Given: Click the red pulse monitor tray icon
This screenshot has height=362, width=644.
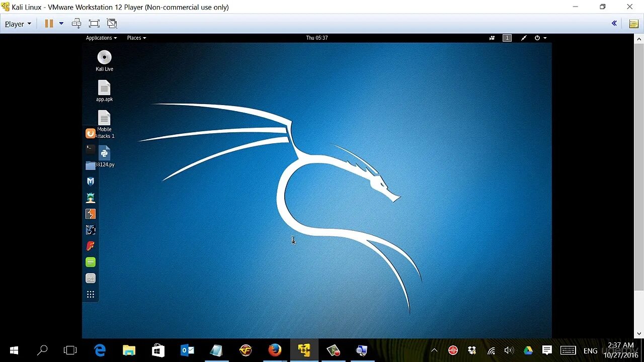Looking at the screenshot, I should 453,350.
